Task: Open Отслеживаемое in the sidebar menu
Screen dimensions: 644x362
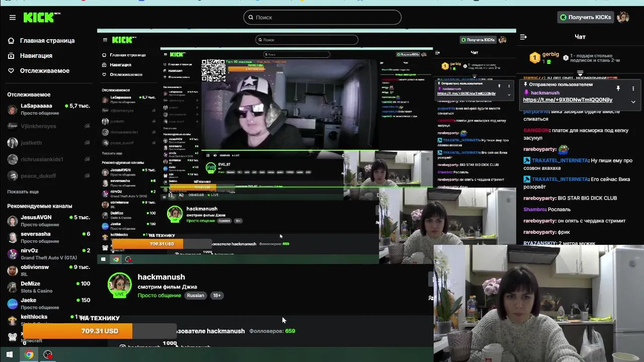Action: click(45, 70)
